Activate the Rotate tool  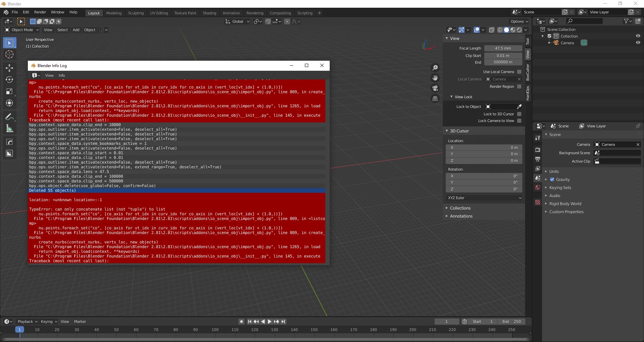[9, 80]
